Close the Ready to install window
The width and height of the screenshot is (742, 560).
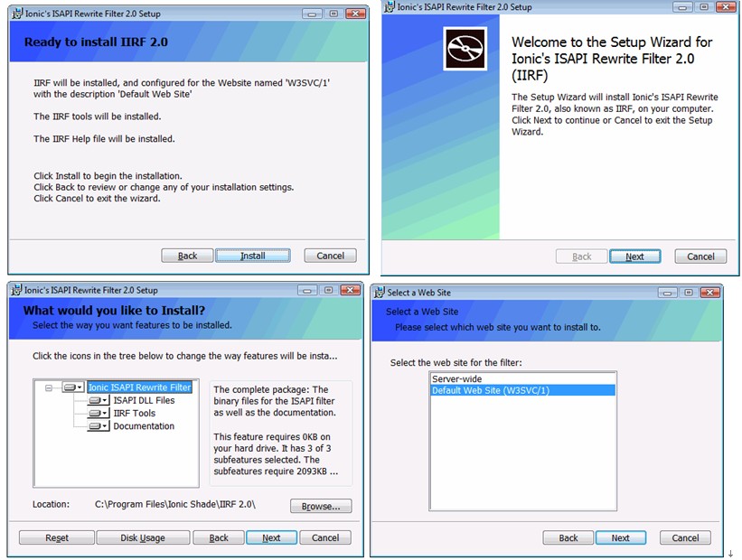point(355,14)
